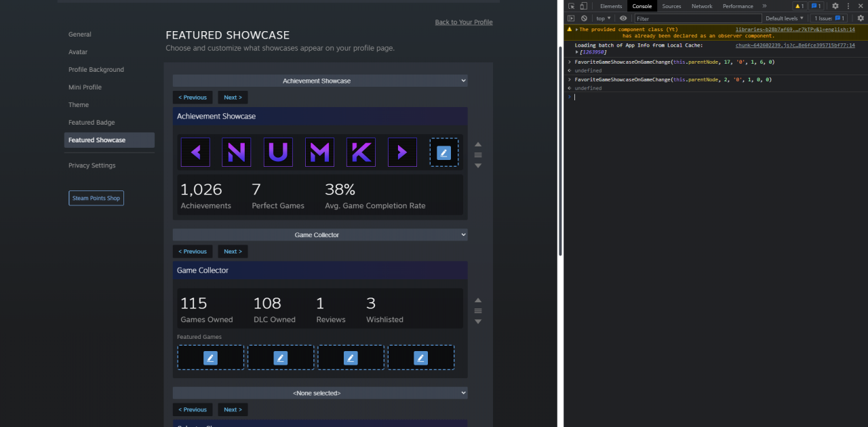This screenshot has height=427, width=868.
Task: Open DevTools settings gear in main toolbar
Action: click(x=835, y=6)
